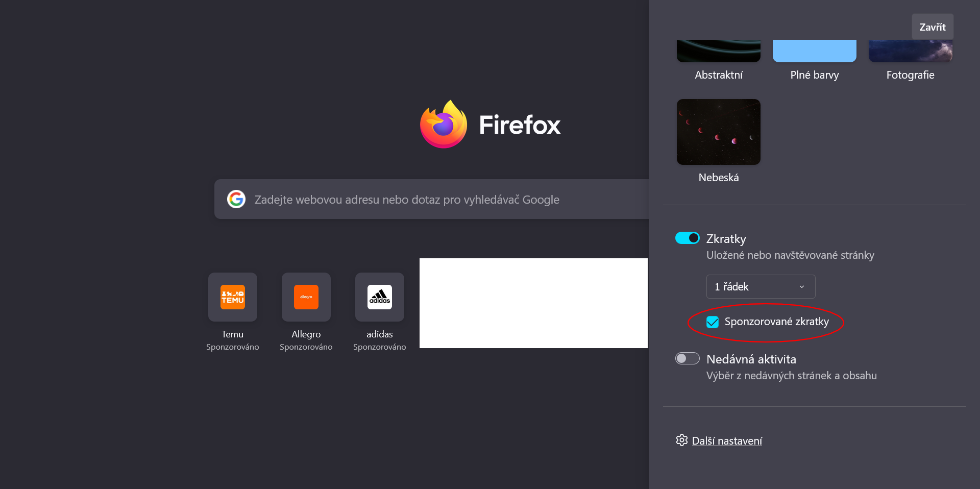
Task: Open the Allegro sponsored shortcut tile
Action: click(x=306, y=297)
